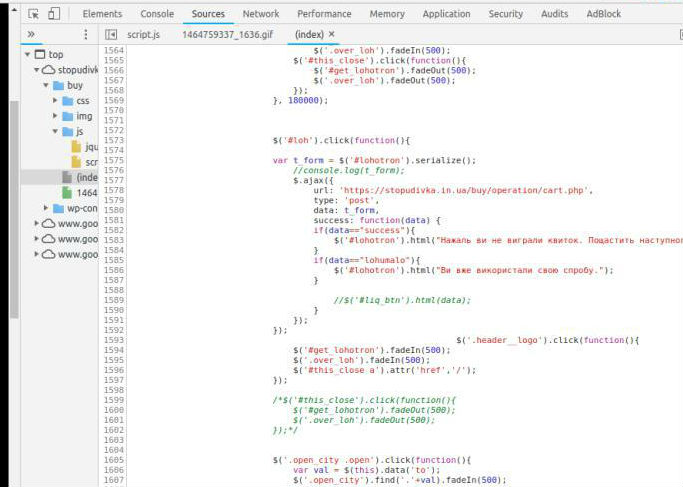
Task: Close the (index) file tab
Action: 331,34
